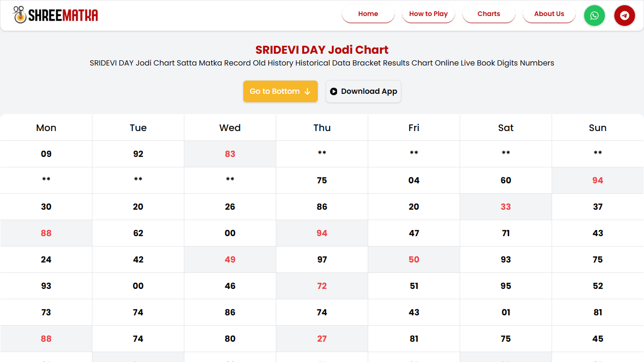644x362 pixels.
Task: Click the Thu column header
Action: pyautogui.click(x=322, y=128)
